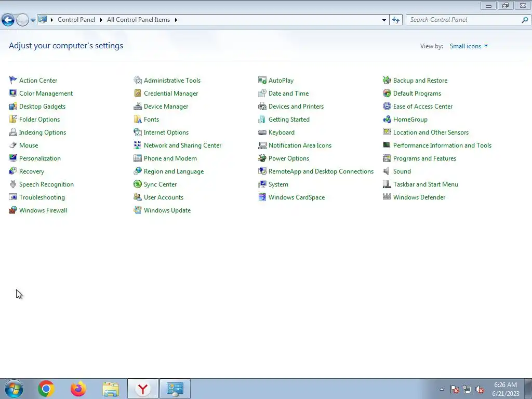Click the Power Options icon

pos(262,158)
